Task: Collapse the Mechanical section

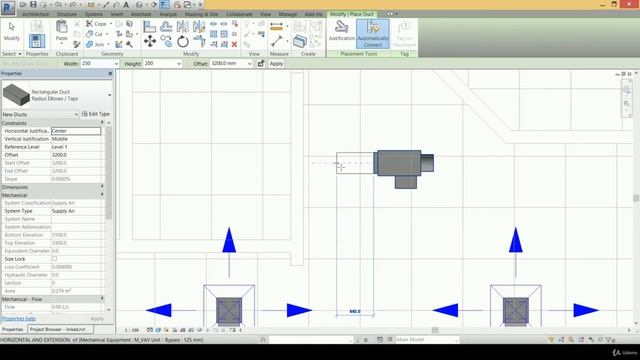Action: tap(102, 195)
